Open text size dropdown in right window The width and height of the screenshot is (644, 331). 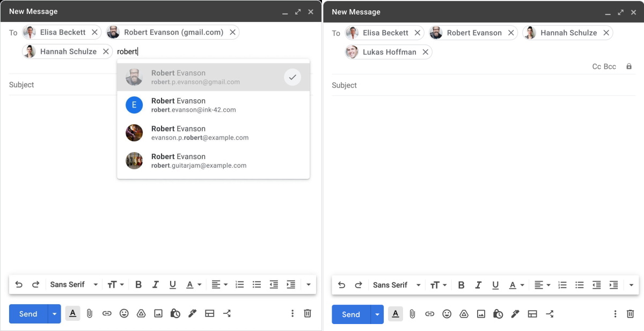point(438,285)
